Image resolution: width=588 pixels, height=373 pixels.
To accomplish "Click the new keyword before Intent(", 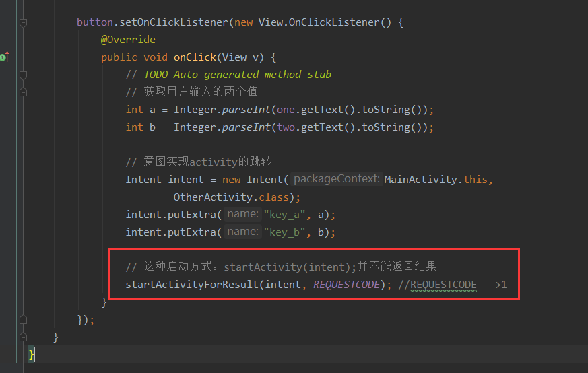I will pyautogui.click(x=232, y=180).
